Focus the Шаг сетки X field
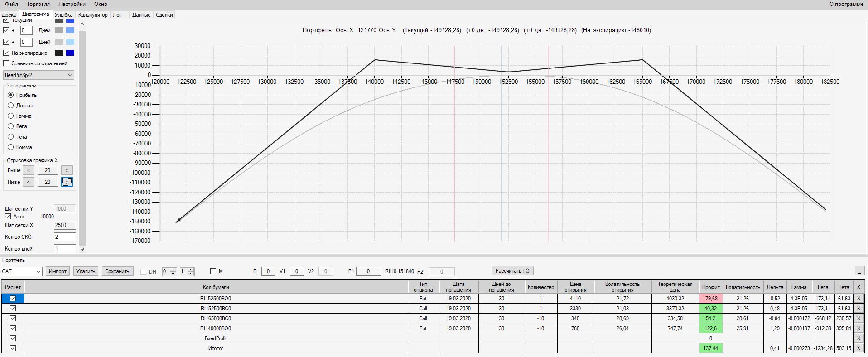Screen dimensions: 868x357 click(65, 225)
